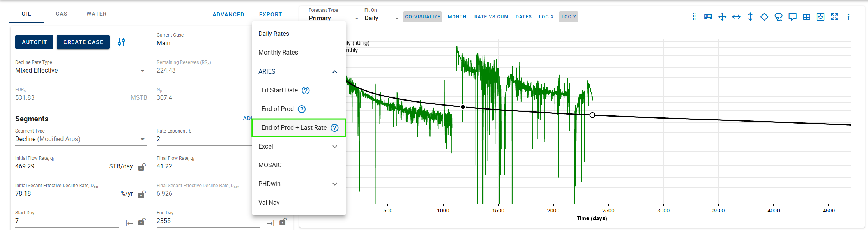868x230 pixels.
Task: Click the AUTOFIT button
Action: pos(34,42)
